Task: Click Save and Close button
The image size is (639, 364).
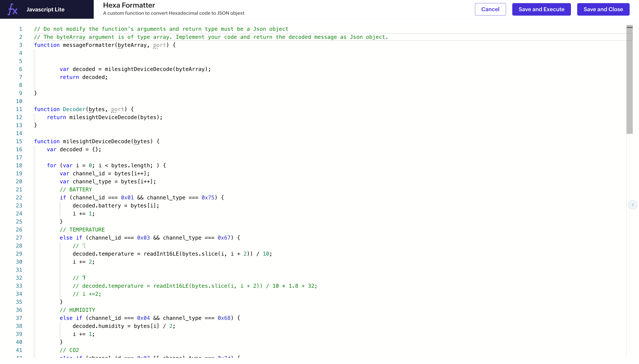Action: coord(603,9)
